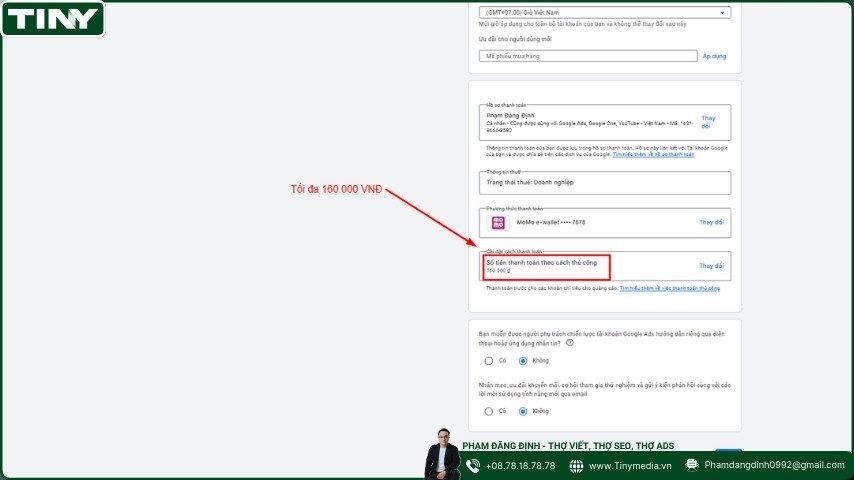Select Không for account strategist guidance

click(523, 361)
